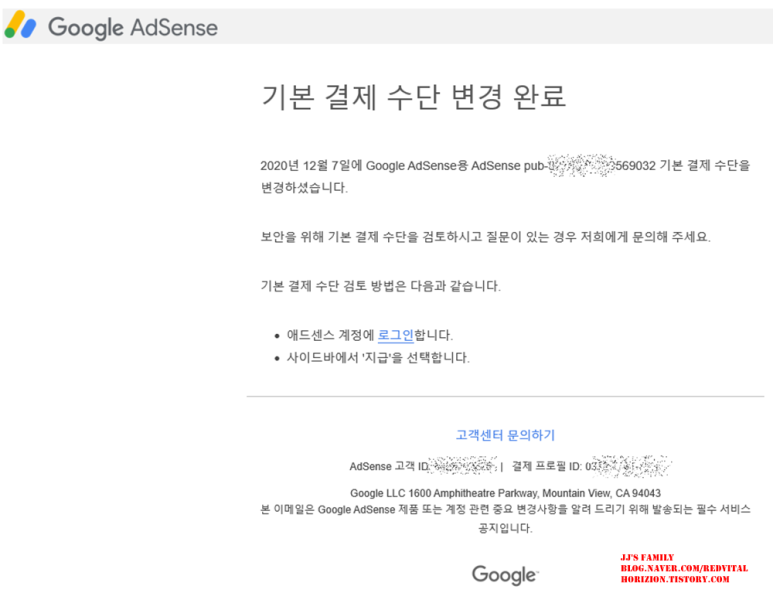Click the 결제 프로필 ID label
This screenshot has width=773, height=610.
(547, 466)
